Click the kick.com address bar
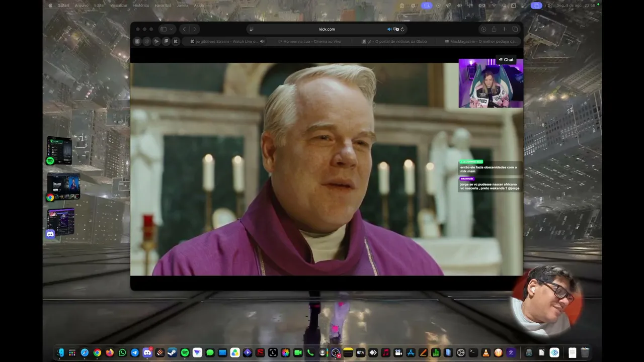 tap(327, 29)
